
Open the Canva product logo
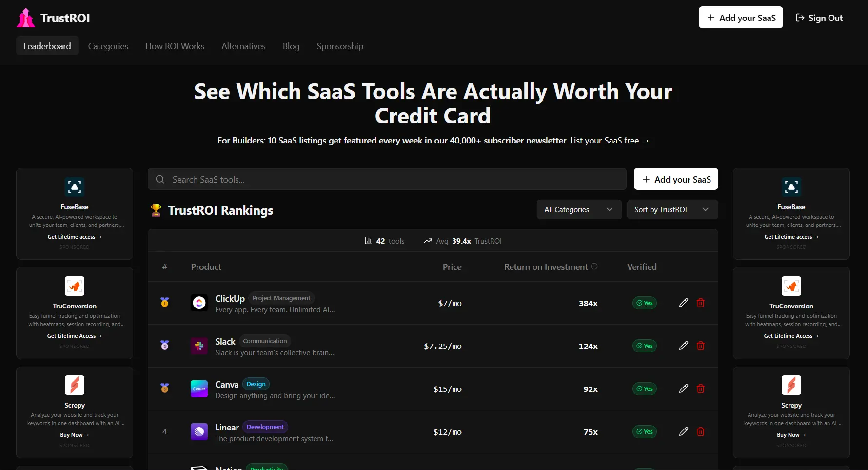[x=199, y=389]
